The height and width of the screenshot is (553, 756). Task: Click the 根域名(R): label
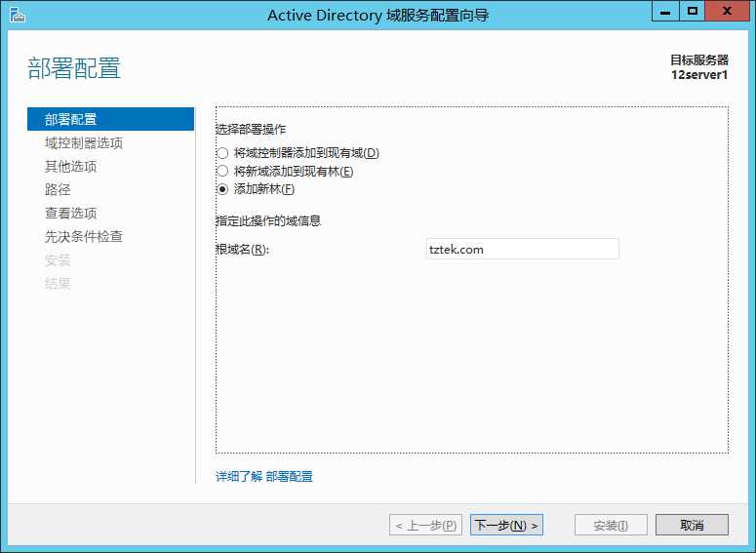(x=242, y=250)
